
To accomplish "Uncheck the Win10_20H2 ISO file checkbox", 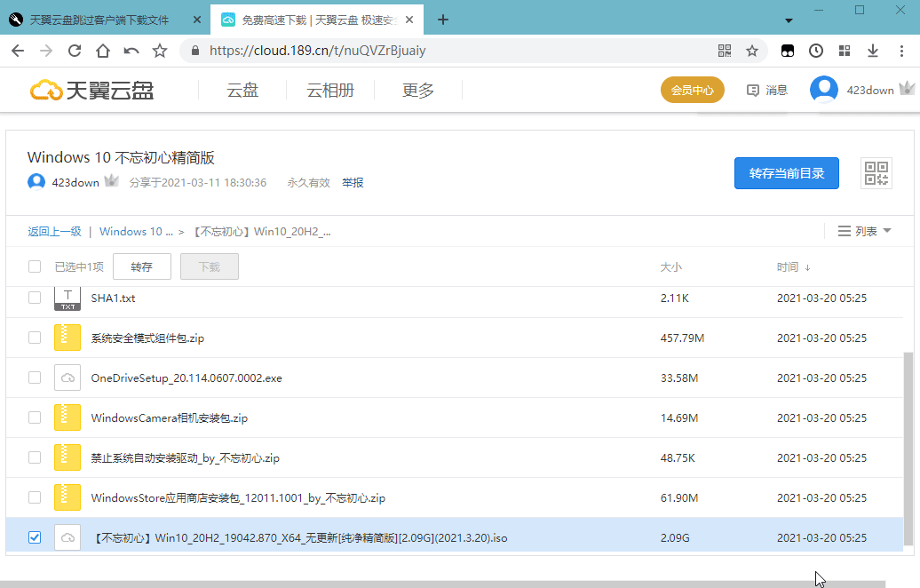I will pyautogui.click(x=35, y=537).
